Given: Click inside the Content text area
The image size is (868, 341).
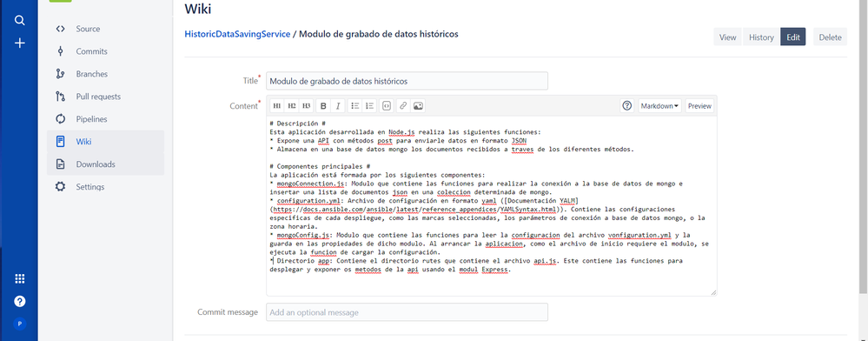Looking at the screenshot, I should point(492,205).
